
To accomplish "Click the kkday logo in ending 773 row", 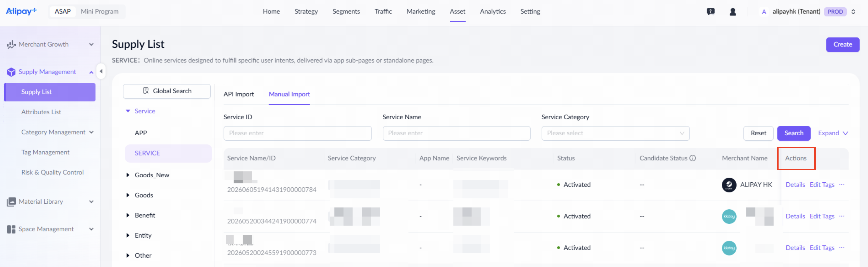I will (x=729, y=248).
